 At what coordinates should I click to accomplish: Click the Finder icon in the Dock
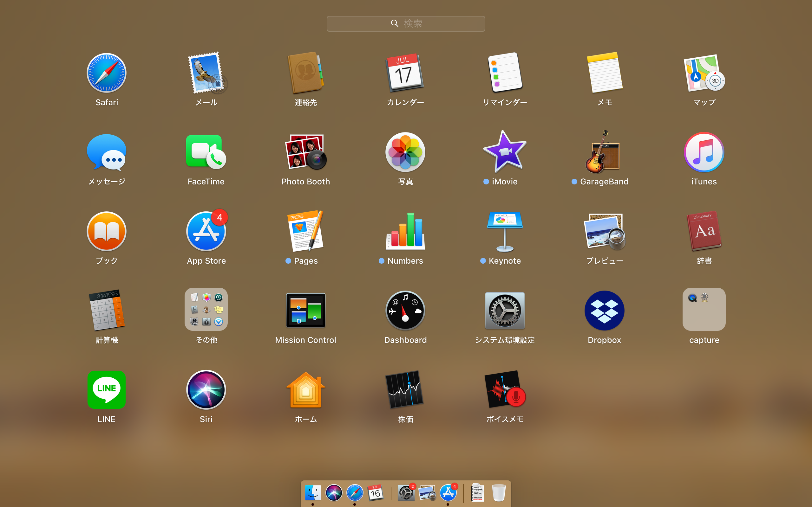coord(313,492)
